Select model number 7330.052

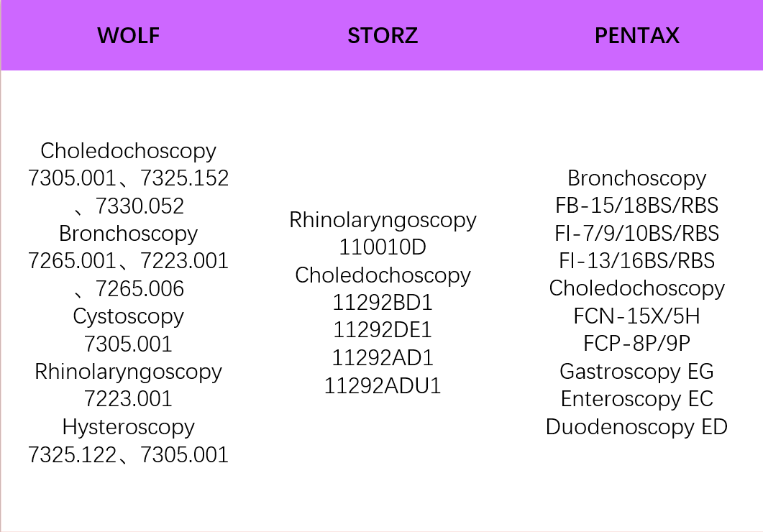(x=140, y=206)
